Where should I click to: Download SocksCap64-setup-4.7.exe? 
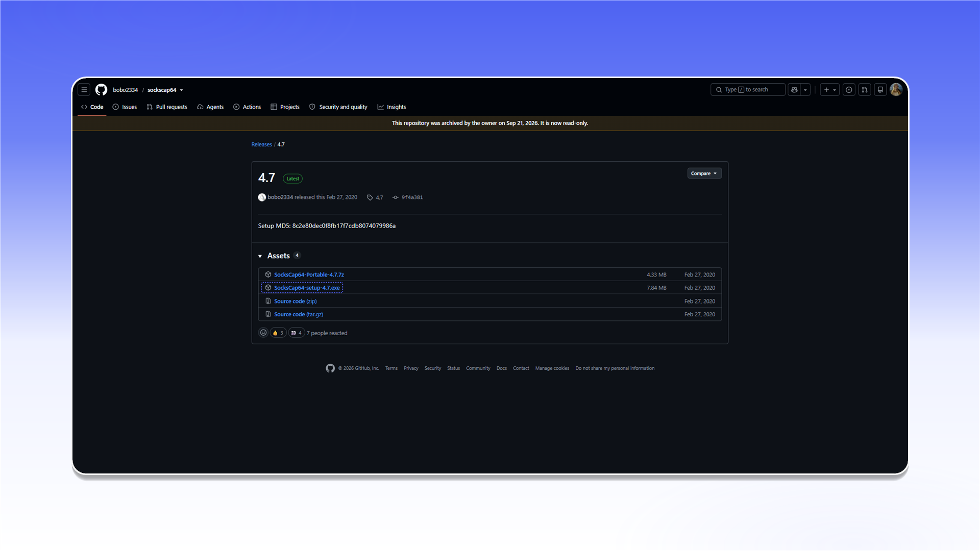pos(307,288)
